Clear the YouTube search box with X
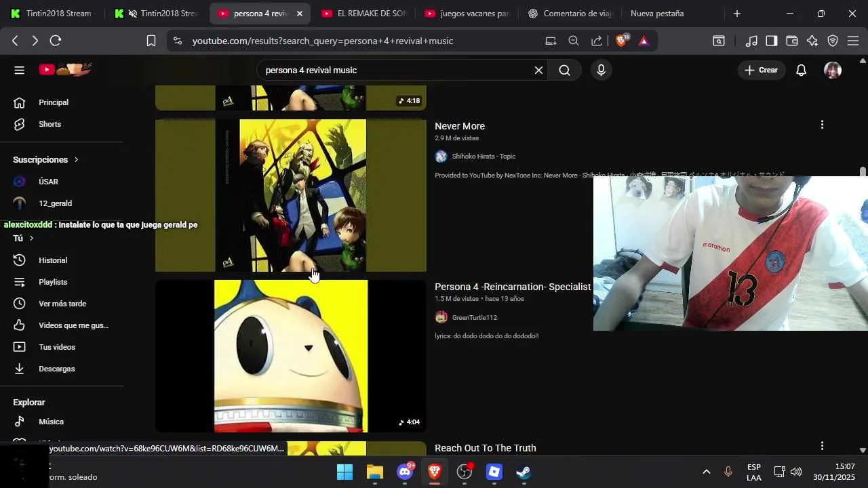This screenshot has height=488, width=868. click(538, 70)
